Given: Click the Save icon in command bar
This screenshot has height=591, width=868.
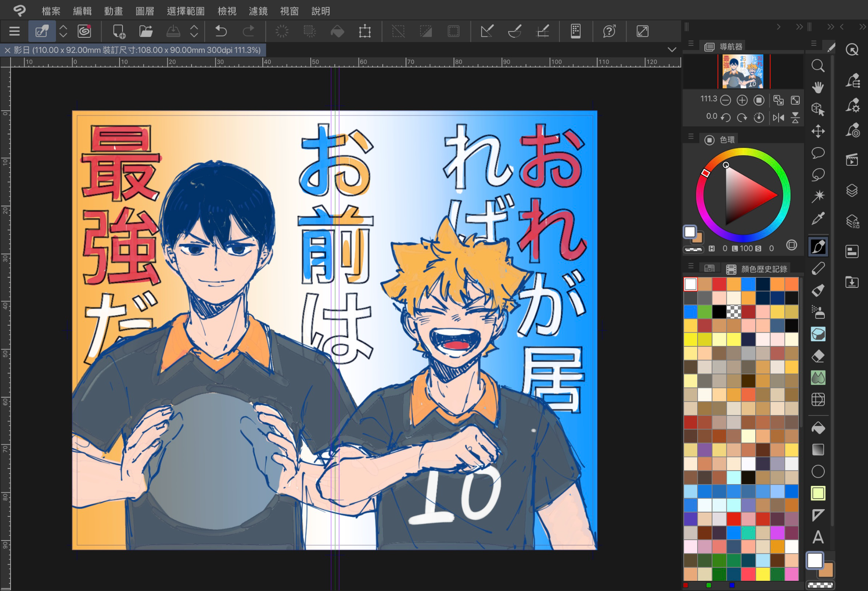Looking at the screenshot, I should (173, 31).
